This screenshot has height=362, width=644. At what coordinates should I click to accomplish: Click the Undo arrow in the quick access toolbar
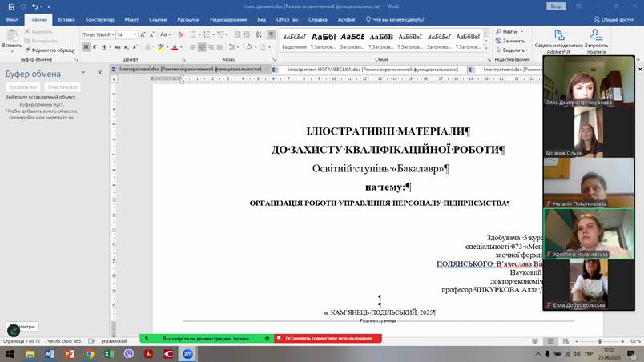[x=34, y=6]
